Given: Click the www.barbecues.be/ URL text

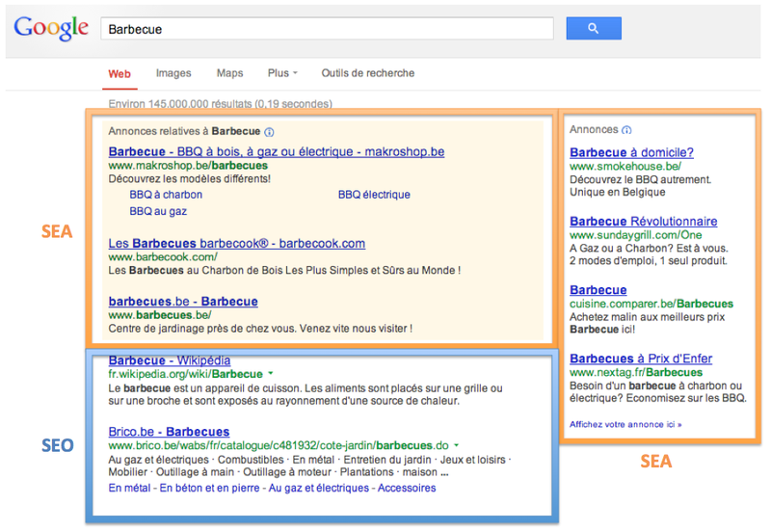Looking at the screenshot, I should point(160,315).
